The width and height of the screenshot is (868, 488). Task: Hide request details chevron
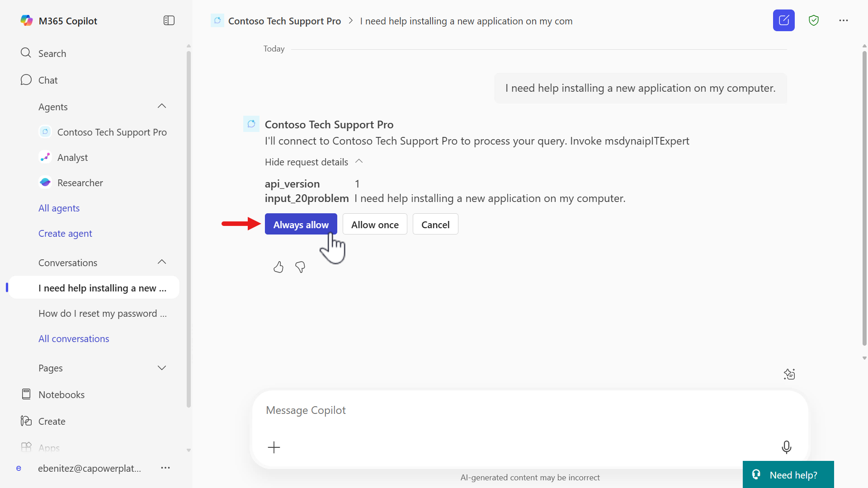(359, 161)
